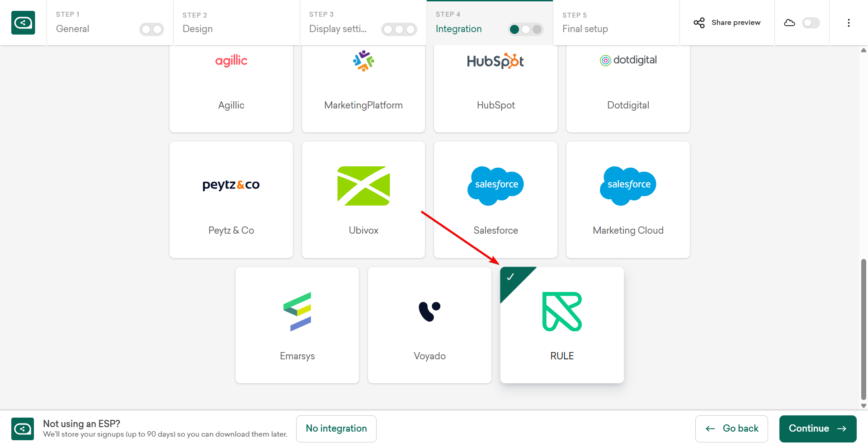Open the three-dot more options menu
868x447 pixels.
tap(849, 23)
